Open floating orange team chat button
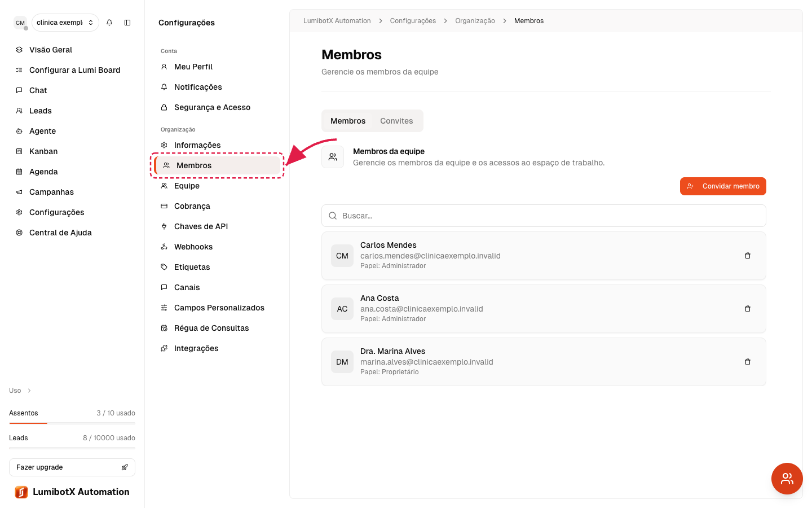This screenshot has height=508, width=812. tap(787, 479)
